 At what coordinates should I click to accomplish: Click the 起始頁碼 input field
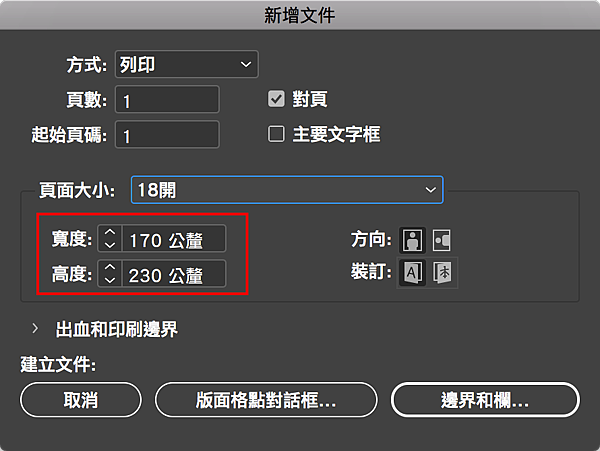click(167, 134)
